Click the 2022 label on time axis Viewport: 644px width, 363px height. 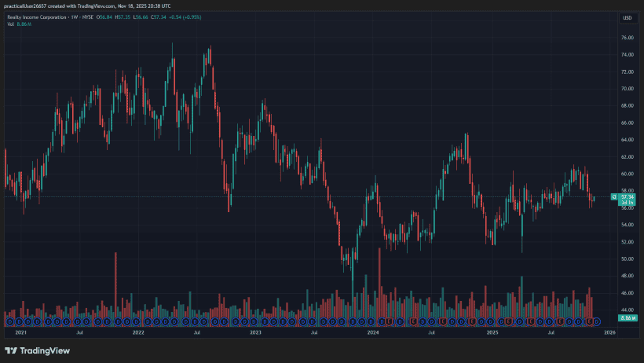click(138, 332)
